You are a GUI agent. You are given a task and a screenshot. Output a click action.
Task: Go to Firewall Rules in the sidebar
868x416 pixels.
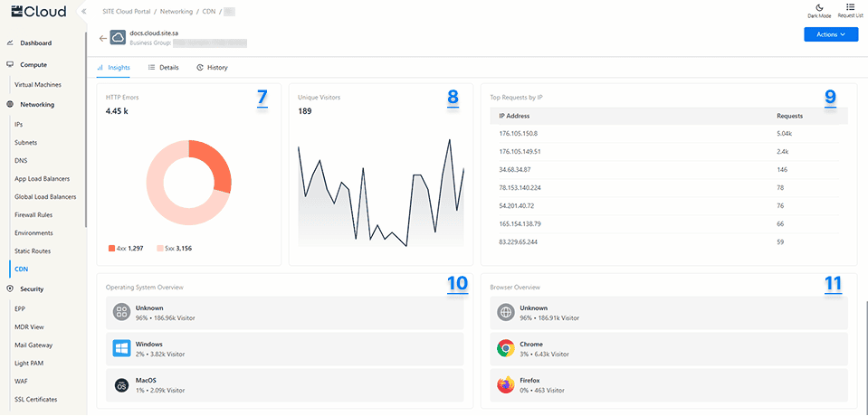click(x=33, y=215)
